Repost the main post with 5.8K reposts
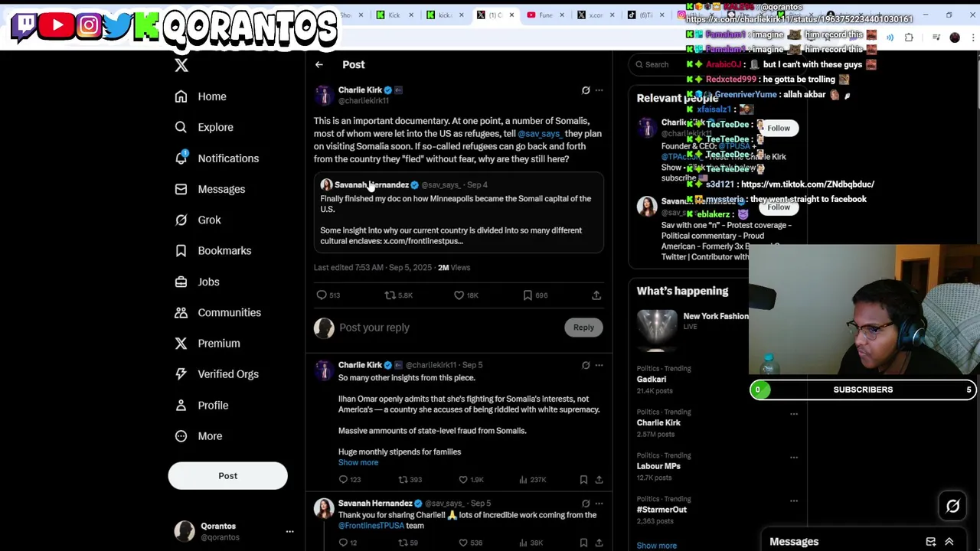 (390, 295)
